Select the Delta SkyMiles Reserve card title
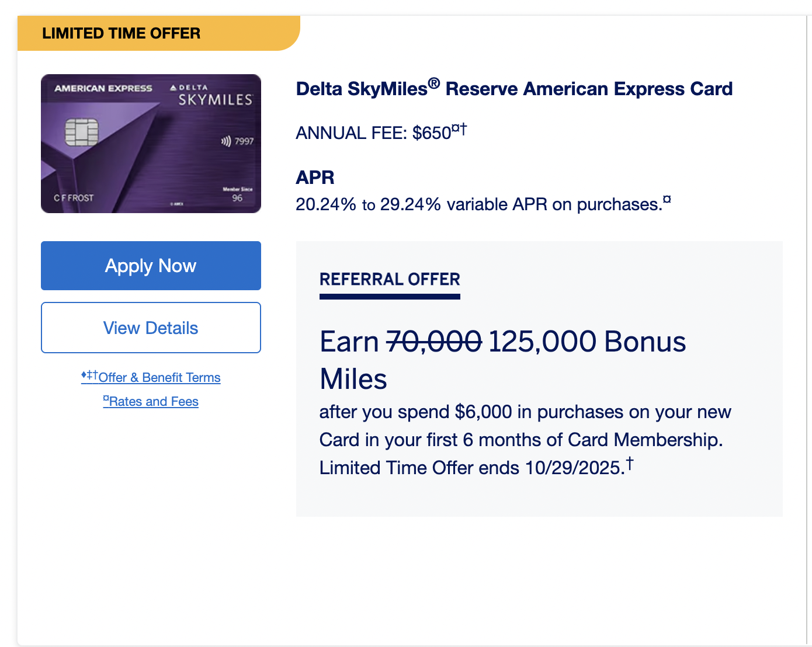Screen dimensions: 812x647 point(514,89)
